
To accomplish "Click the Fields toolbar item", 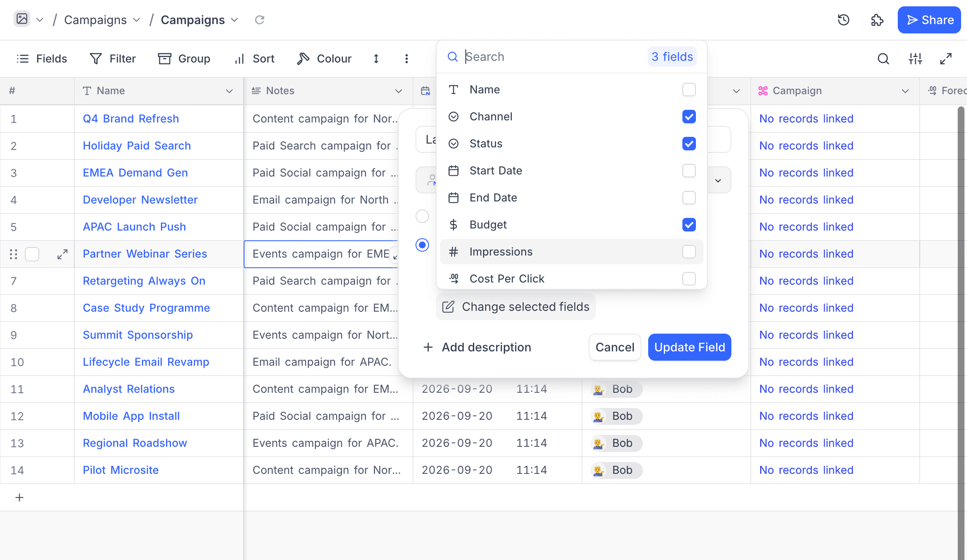I will point(42,59).
